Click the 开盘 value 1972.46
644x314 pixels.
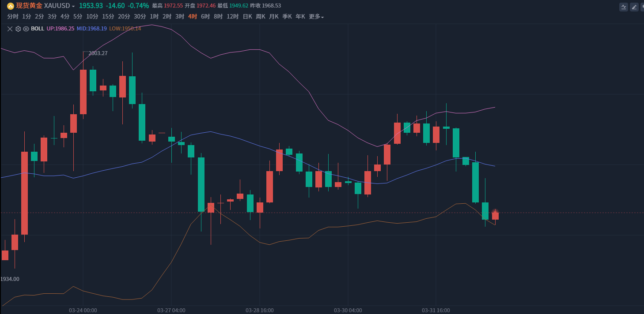tap(206, 6)
